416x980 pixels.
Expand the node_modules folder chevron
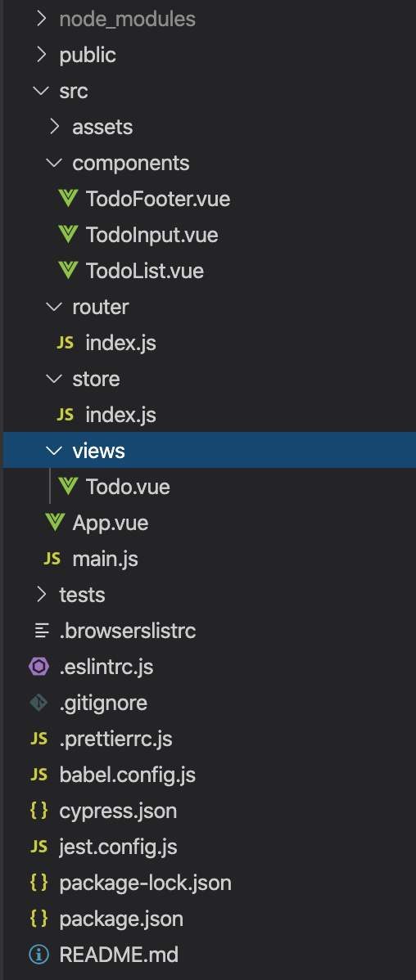[41, 19]
